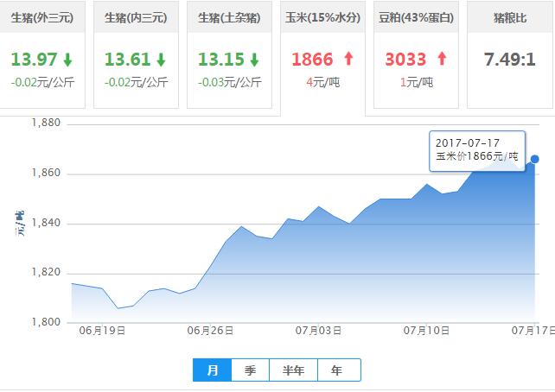Click the red up arrow beside 1866
Image resolution: width=555 pixels, height=392 pixels.
coord(348,59)
